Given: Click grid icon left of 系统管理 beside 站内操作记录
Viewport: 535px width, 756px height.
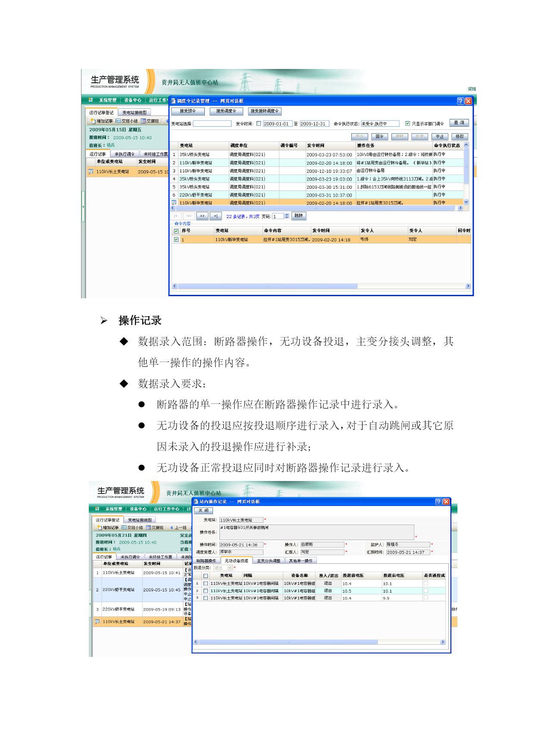Looking at the screenshot, I should [x=97, y=509].
